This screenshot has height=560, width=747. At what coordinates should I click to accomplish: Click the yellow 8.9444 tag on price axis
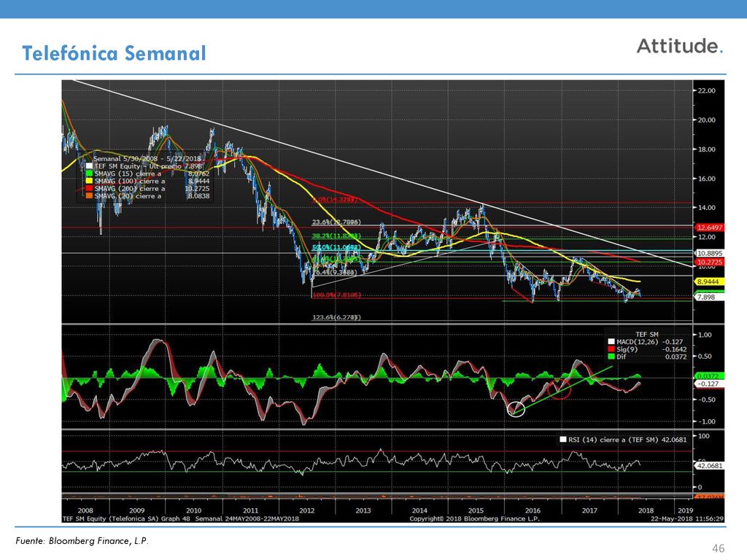(x=710, y=282)
